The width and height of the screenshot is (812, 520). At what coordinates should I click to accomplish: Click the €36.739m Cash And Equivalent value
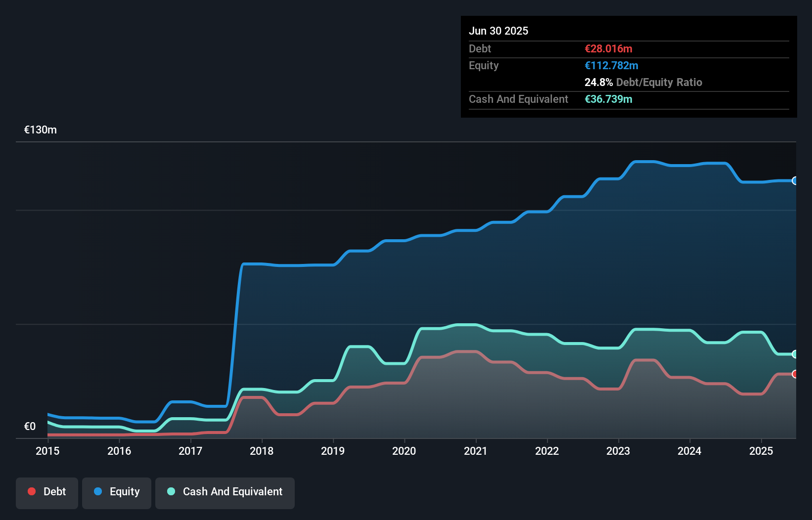click(609, 99)
